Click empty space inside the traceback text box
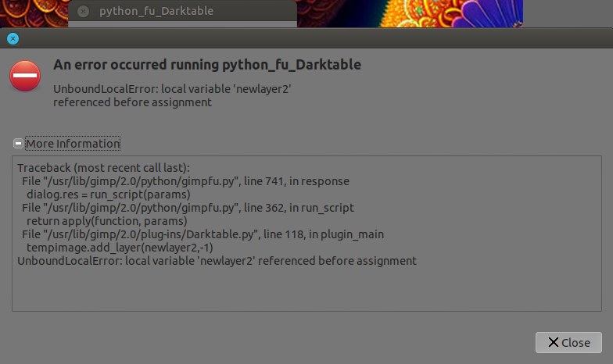Viewport: 613px width, 364px height. (313, 291)
